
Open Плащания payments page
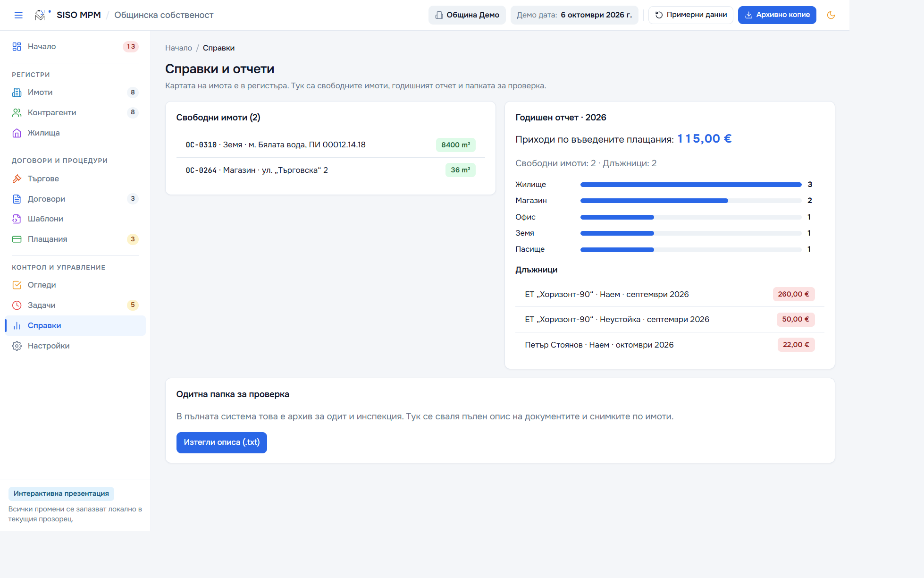[75, 239]
